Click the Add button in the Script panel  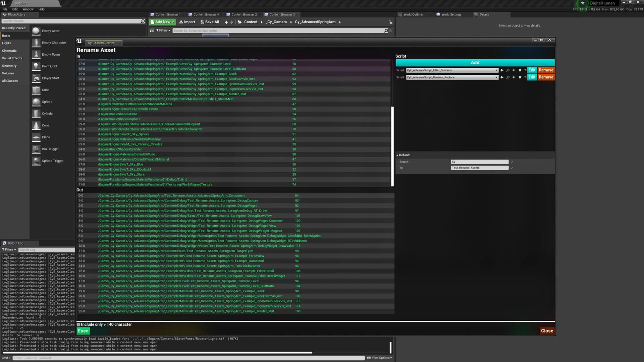click(x=475, y=62)
